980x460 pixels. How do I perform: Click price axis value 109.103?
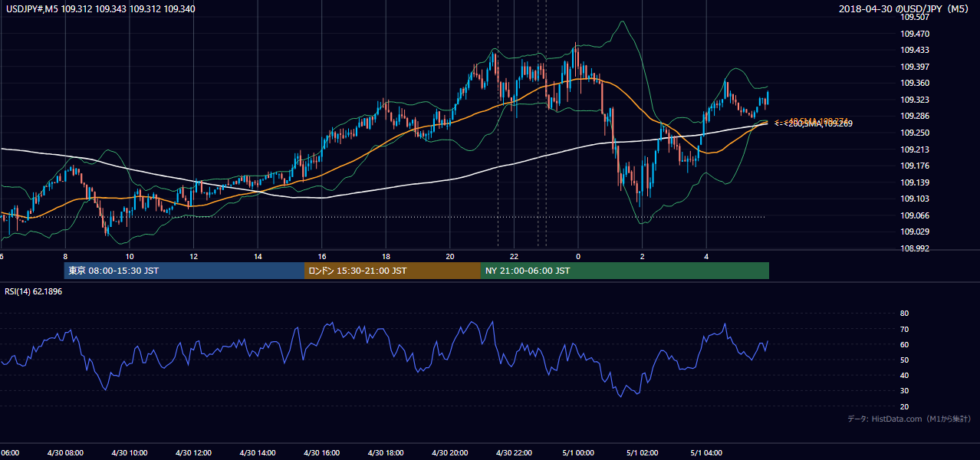click(x=915, y=199)
